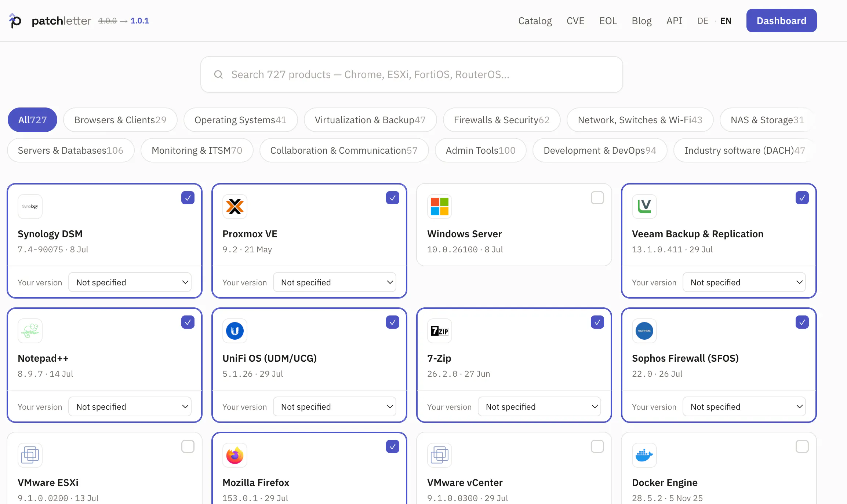Image resolution: width=847 pixels, height=504 pixels.
Task: Select the All 727 category filter
Action: [x=32, y=120]
